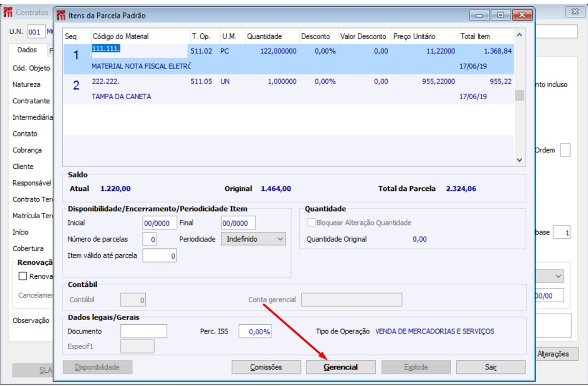Sort by Código do Material column header
588x386 pixels.
[x=120, y=37]
